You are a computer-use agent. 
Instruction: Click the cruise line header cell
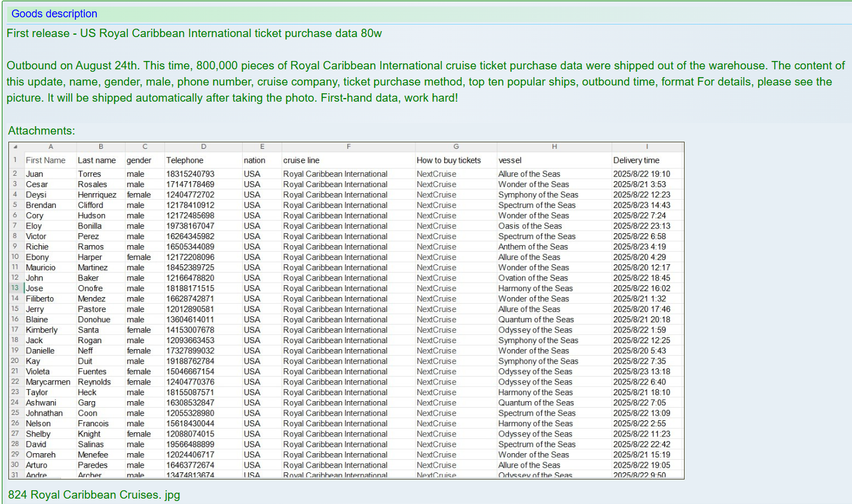click(301, 160)
